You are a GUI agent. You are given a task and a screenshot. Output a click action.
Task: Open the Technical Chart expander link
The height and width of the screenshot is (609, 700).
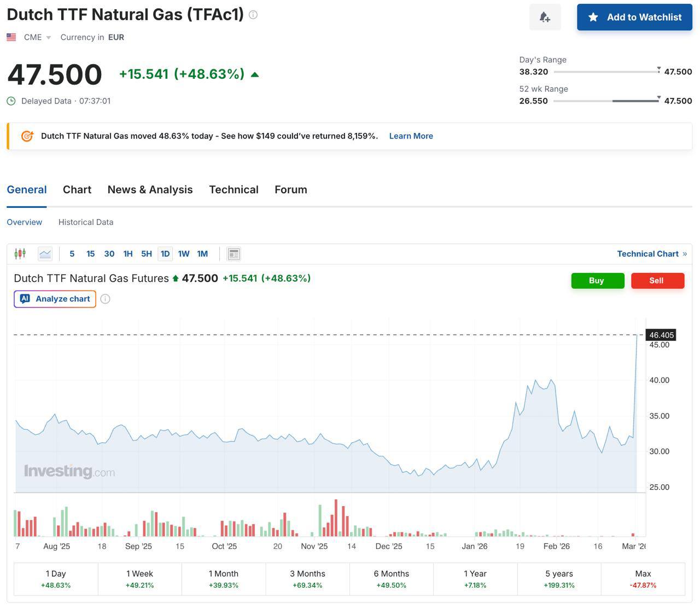tap(651, 254)
